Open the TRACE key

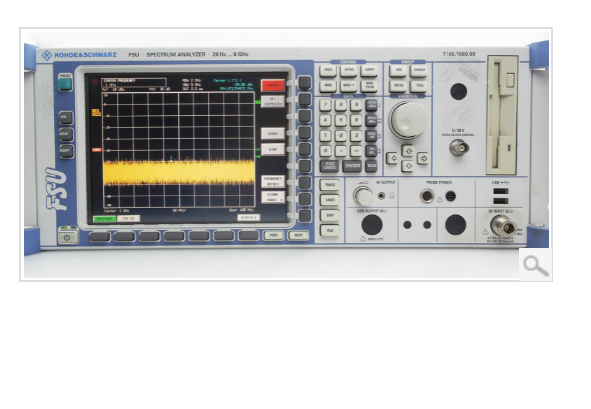[x=329, y=185]
